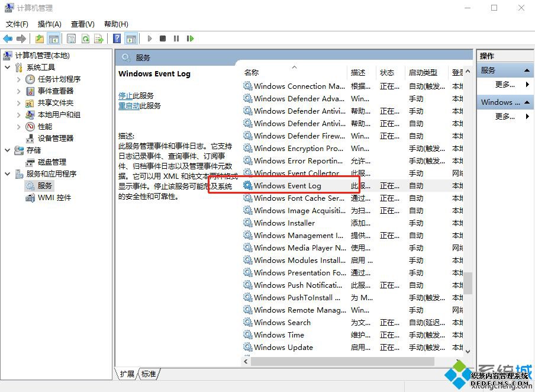Click the 任务计划程序 clock icon
The image size is (535, 392).
click(x=30, y=79)
